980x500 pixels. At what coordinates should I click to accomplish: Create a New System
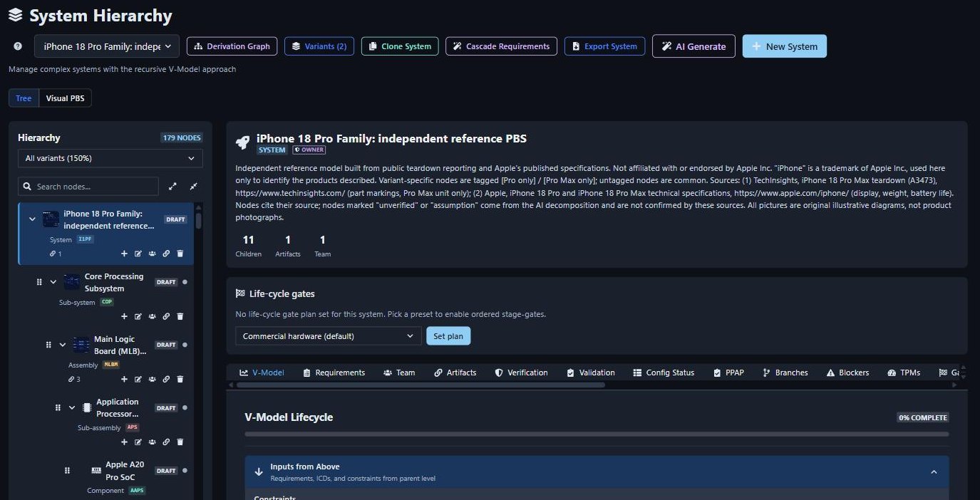pos(785,46)
